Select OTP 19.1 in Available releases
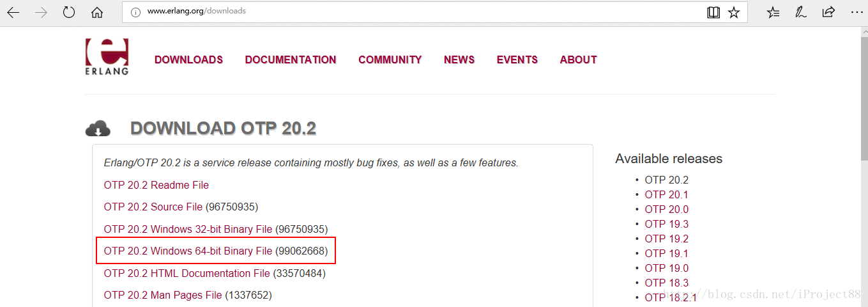The height and width of the screenshot is (307, 868). [667, 253]
